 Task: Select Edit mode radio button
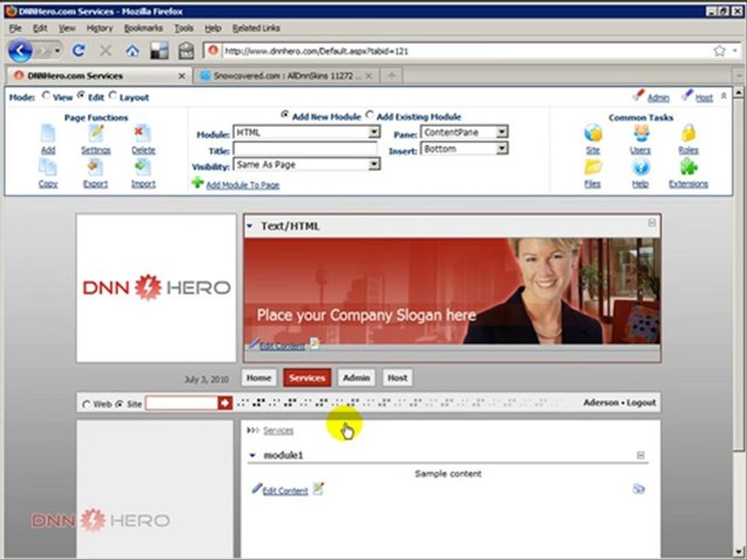pyautogui.click(x=81, y=96)
